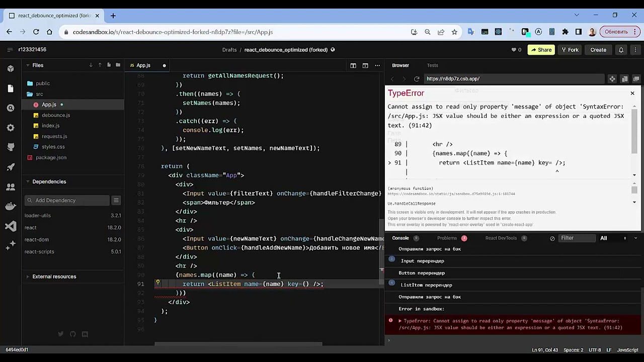Collapse the src folder
The width and height of the screenshot is (644, 362).
[x=39, y=94]
